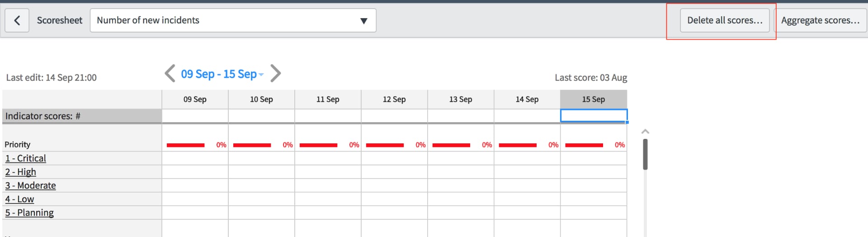This screenshot has width=868, height=237.
Task: Click the selected 15 Sep indicator score cell
Action: point(594,115)
